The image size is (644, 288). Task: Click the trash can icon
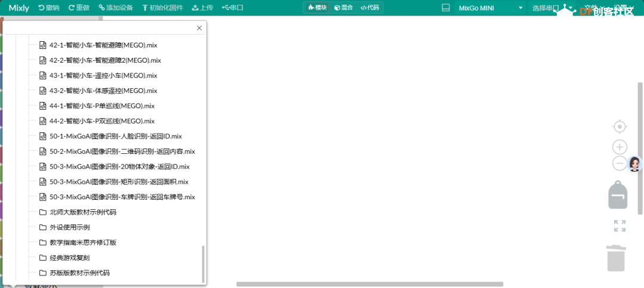pos(617,258)
